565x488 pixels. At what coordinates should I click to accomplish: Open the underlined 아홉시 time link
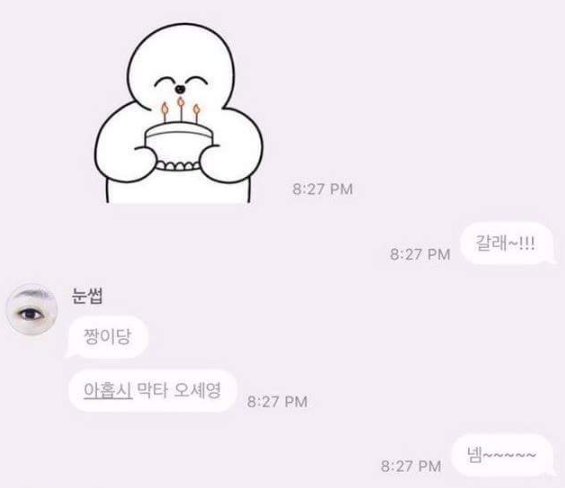coord(108,390)
